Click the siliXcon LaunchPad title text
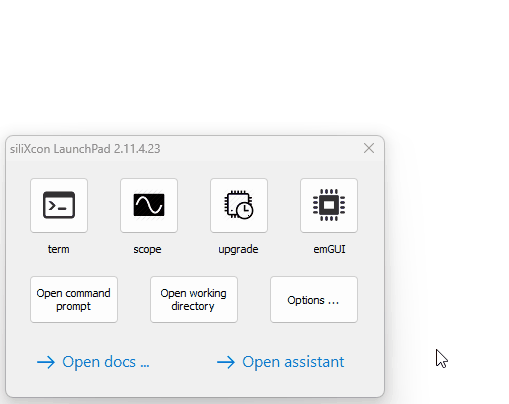509x404 pixels. tap(60, 149)
